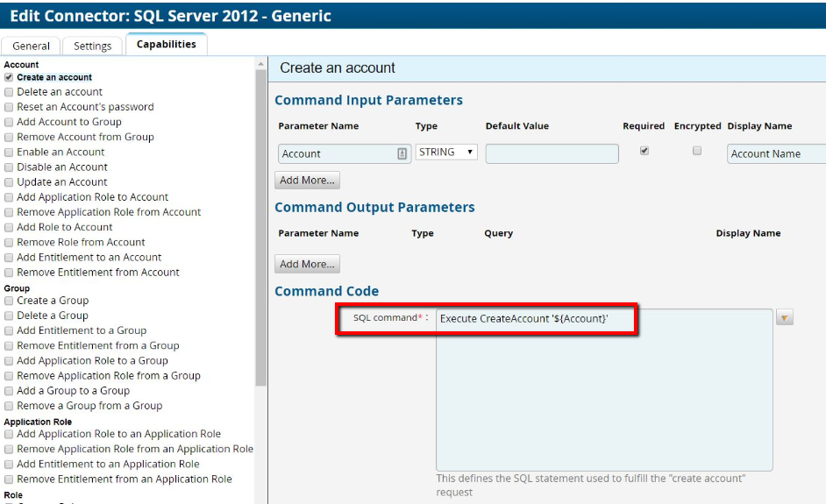Click the capabilities list vertical scrollbar
The height and width of the screenshot is (504, 826).
tap(260, 219)
